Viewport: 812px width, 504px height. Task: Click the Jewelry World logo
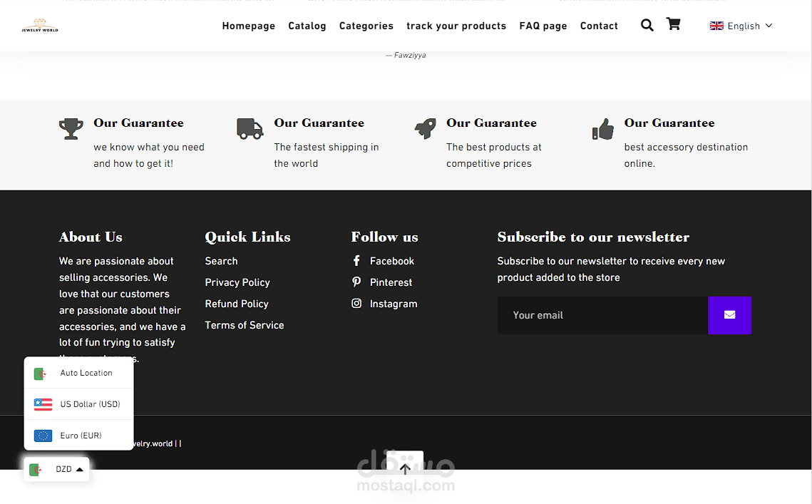tap(40, 26)
